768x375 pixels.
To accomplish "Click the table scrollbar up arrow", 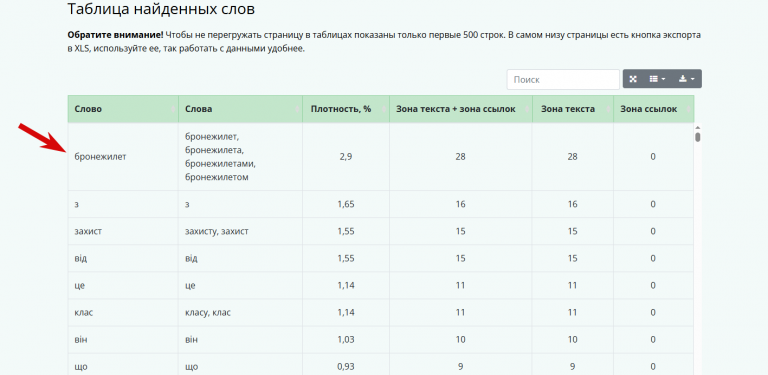I will (x=698, y=127).
